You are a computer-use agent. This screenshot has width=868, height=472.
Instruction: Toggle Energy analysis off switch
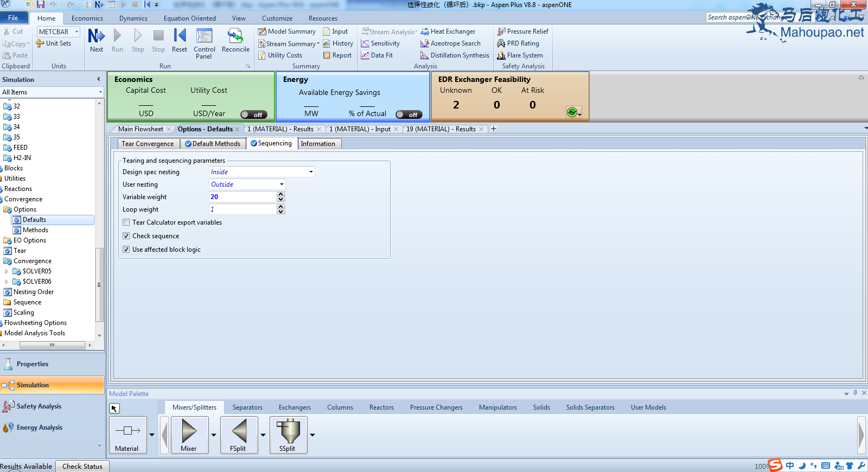tap(409, 114)
